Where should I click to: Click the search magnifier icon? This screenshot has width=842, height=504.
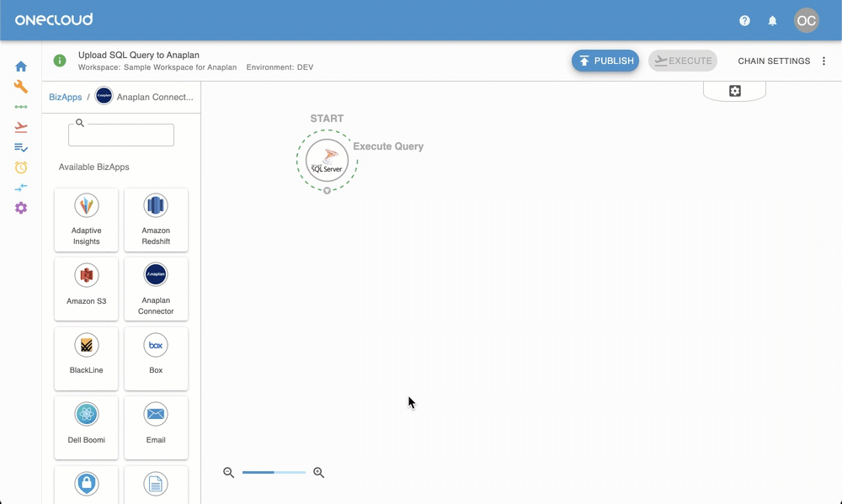pos(80,123)
